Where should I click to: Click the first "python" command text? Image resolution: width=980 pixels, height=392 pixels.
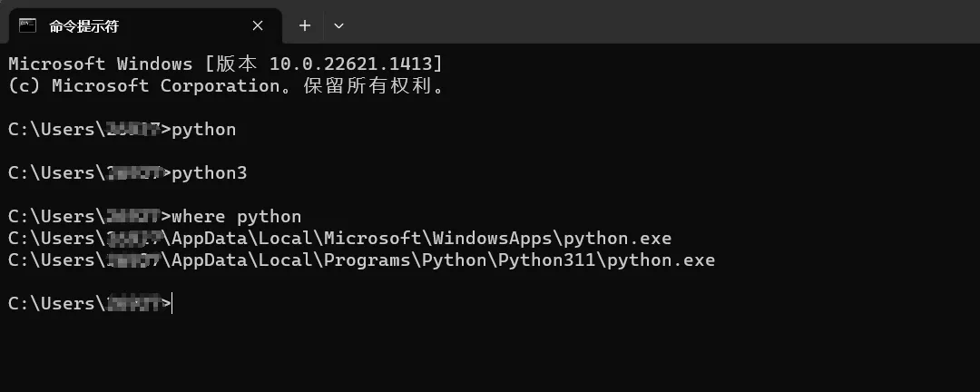pyautogui.click(x=203, y=130)
